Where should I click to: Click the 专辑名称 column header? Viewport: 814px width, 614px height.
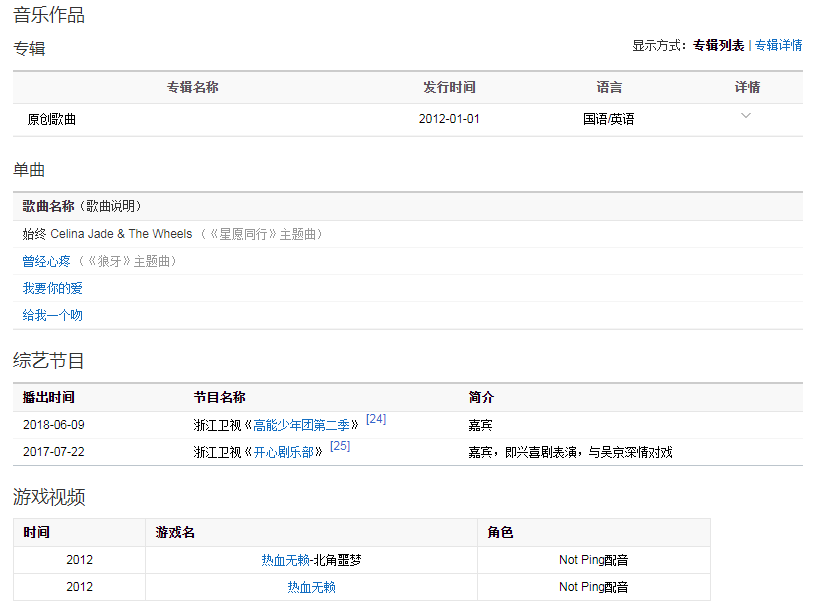tap(192, 87)
